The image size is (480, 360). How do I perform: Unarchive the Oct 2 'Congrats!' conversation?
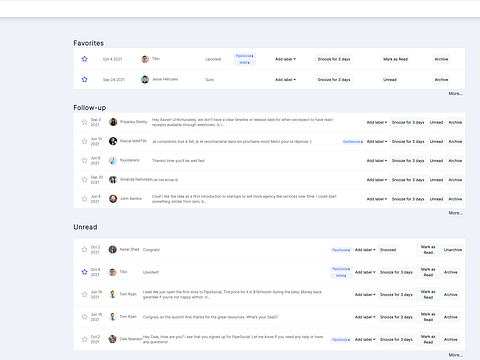[x=453, y=250]
